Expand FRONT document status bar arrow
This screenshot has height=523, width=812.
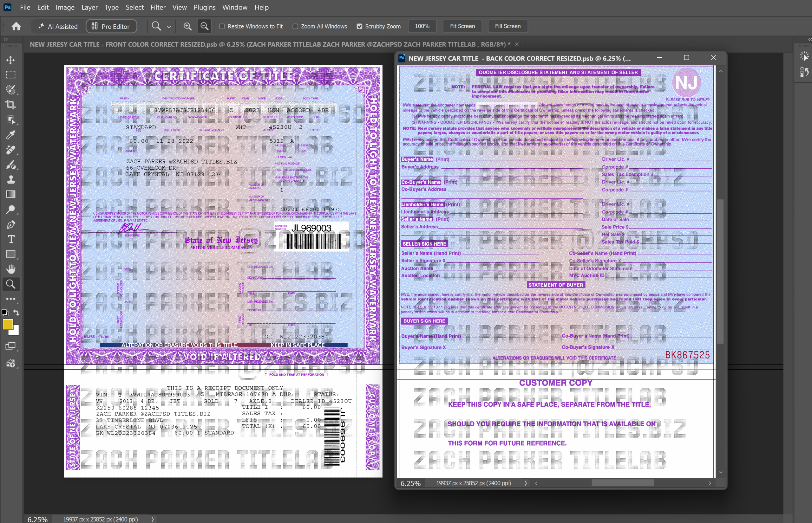153,519
